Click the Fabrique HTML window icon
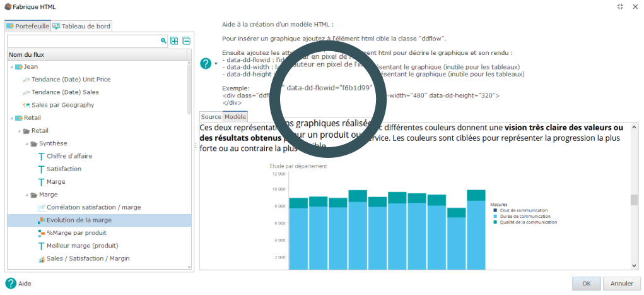The image size is (644, 295). [8, 6]
